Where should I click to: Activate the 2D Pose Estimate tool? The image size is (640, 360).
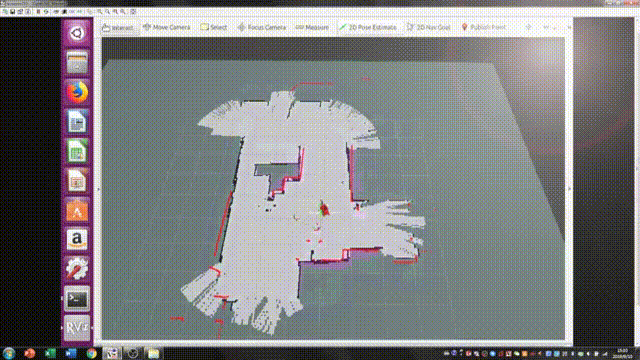(x=368, y=27)
